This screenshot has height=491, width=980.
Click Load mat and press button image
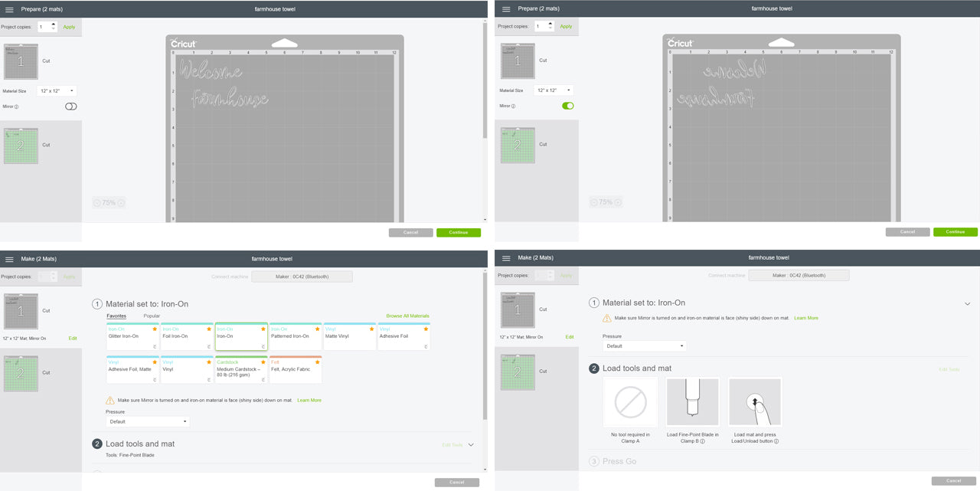click(x=755, y=401)
